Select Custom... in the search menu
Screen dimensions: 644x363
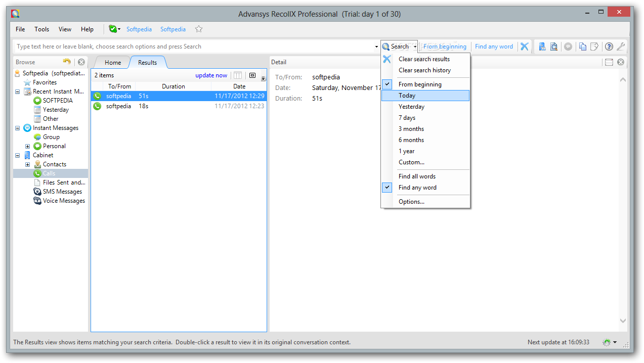[x=425, y=162]
